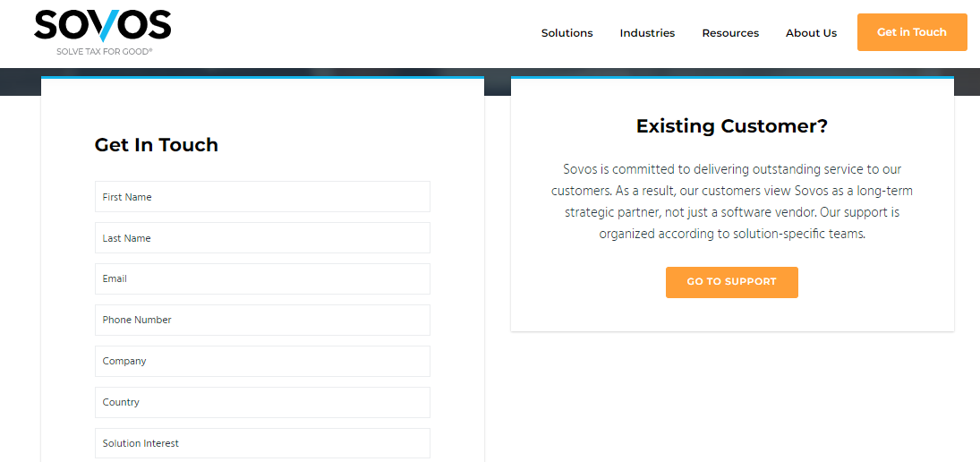
Task: Click into the Email field
Action: tap(262, 278)
